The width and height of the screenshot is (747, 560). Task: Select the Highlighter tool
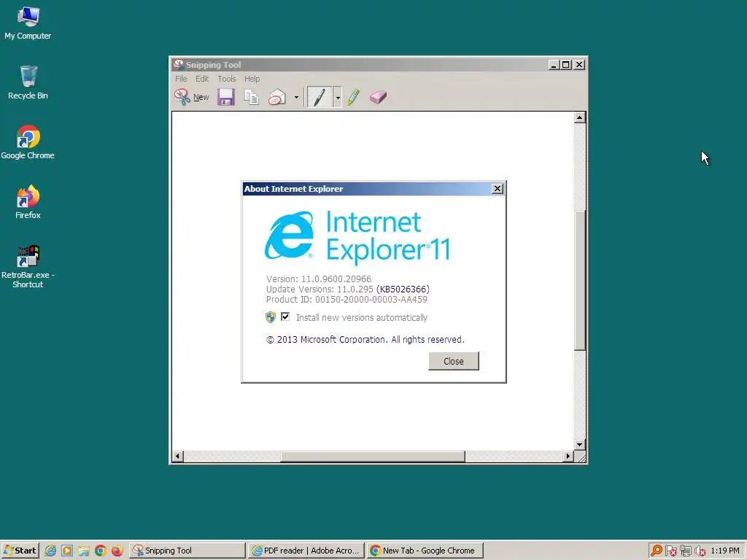(x=354, y=97)
